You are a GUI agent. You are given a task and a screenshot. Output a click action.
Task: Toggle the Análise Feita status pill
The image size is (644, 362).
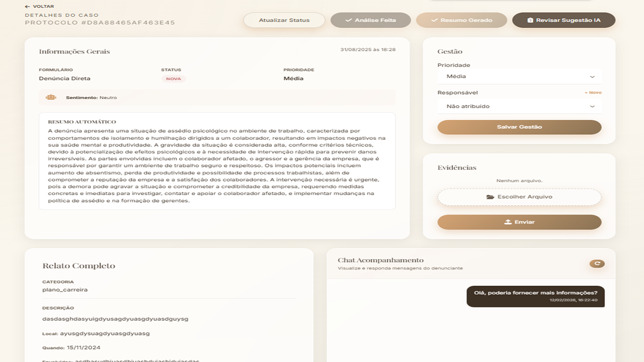pos(370,21)
